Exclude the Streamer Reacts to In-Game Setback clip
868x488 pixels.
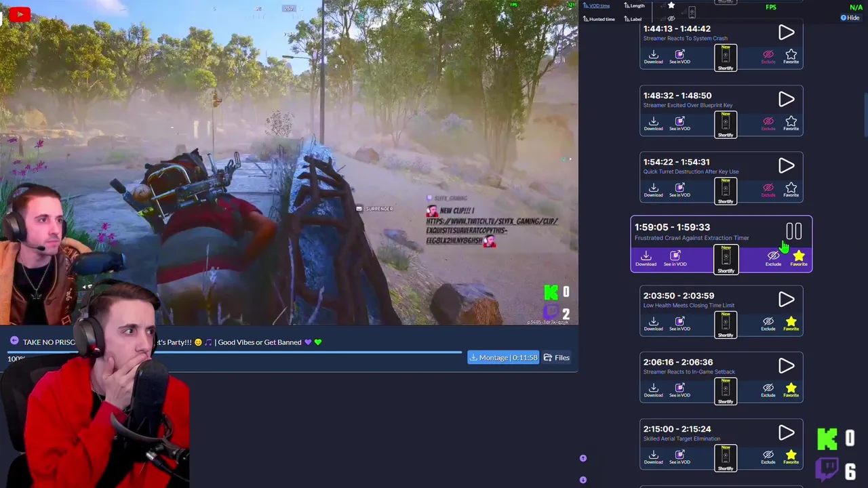(768, 390)
